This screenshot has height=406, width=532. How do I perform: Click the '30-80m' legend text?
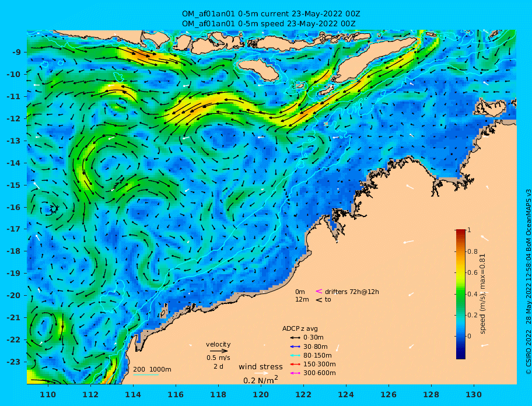(316, 346)
